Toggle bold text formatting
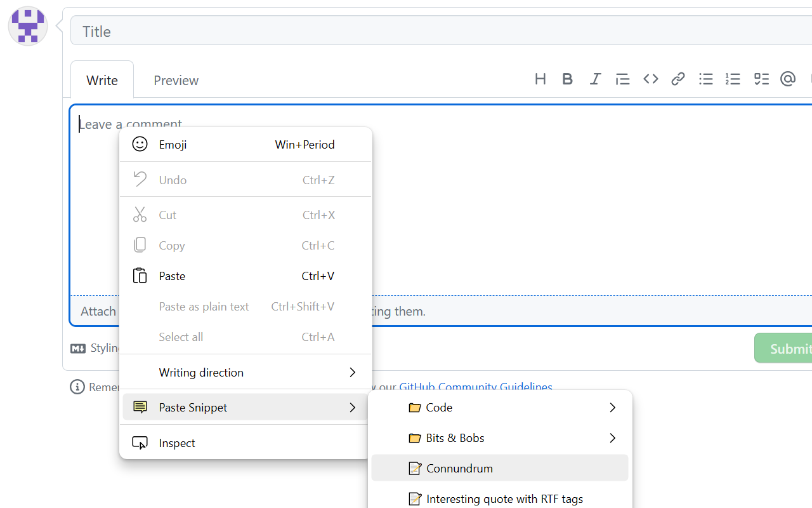 click(x=568, y=79)
